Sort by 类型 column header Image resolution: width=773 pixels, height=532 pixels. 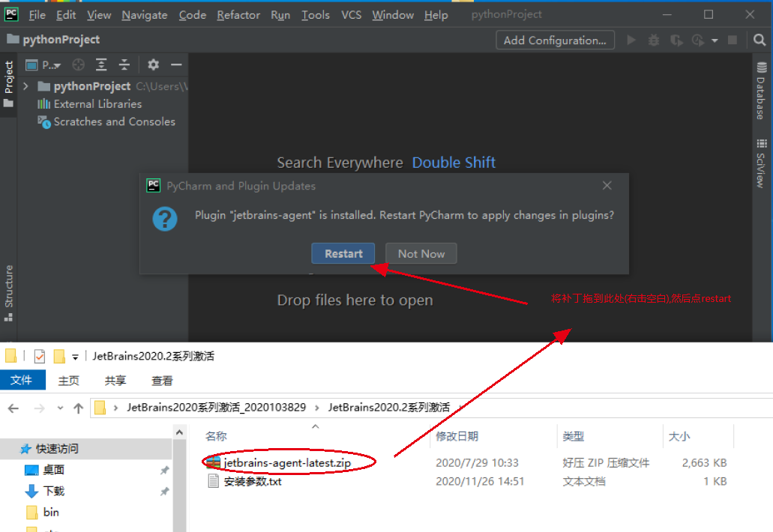click(574, 436)
